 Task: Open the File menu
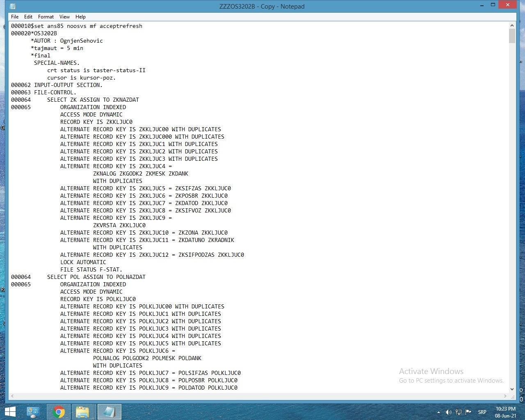(15, 17)
